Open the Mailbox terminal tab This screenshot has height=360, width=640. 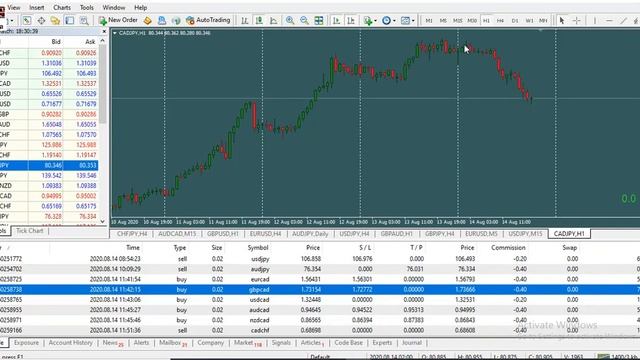click(x=173, y=343)
